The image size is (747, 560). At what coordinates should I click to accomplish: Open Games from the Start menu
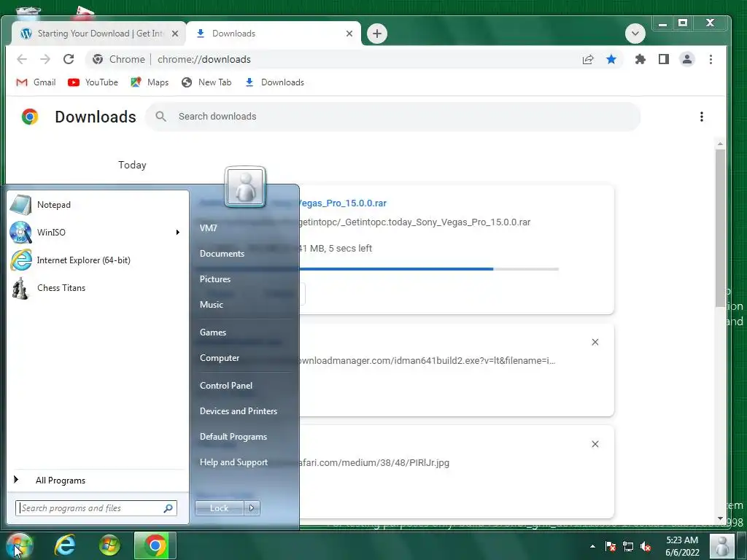click(x=213, y=332)
